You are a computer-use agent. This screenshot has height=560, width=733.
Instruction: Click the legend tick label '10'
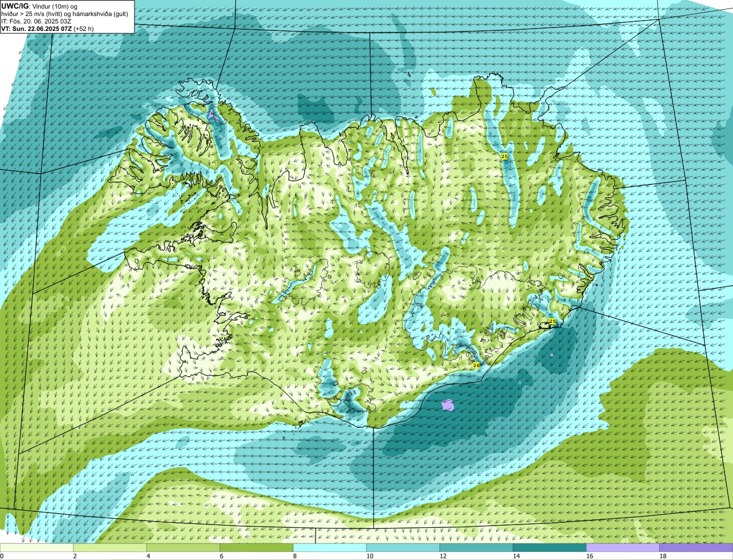370,556
